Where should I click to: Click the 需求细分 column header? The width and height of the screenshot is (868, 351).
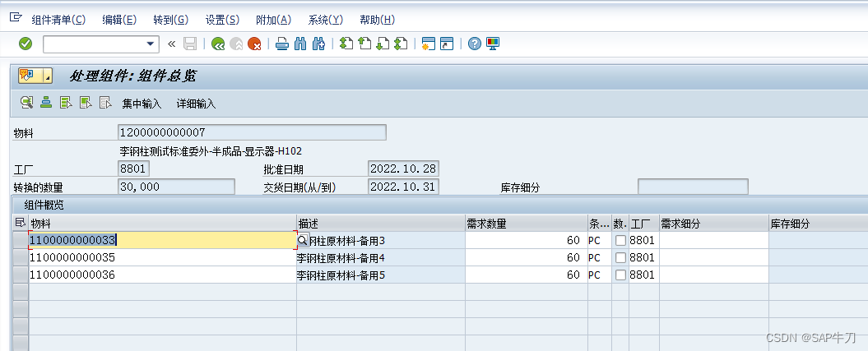[x=713, y=224]
